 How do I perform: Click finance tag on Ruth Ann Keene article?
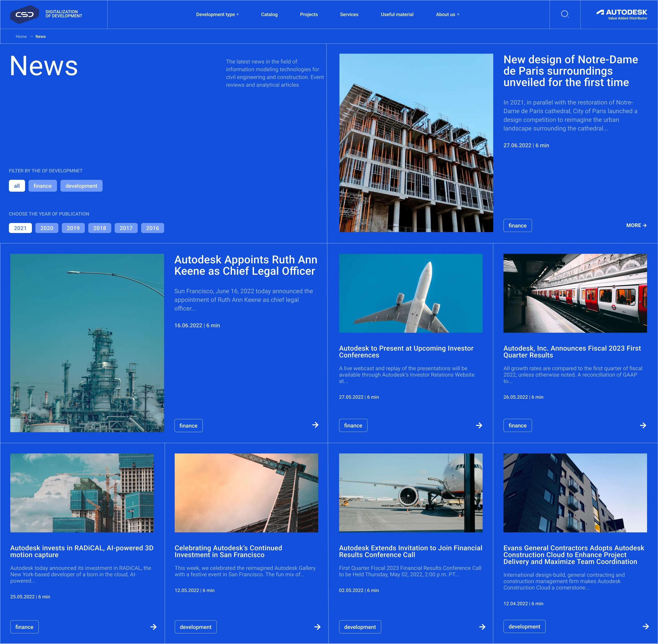[x=188, y=426]
